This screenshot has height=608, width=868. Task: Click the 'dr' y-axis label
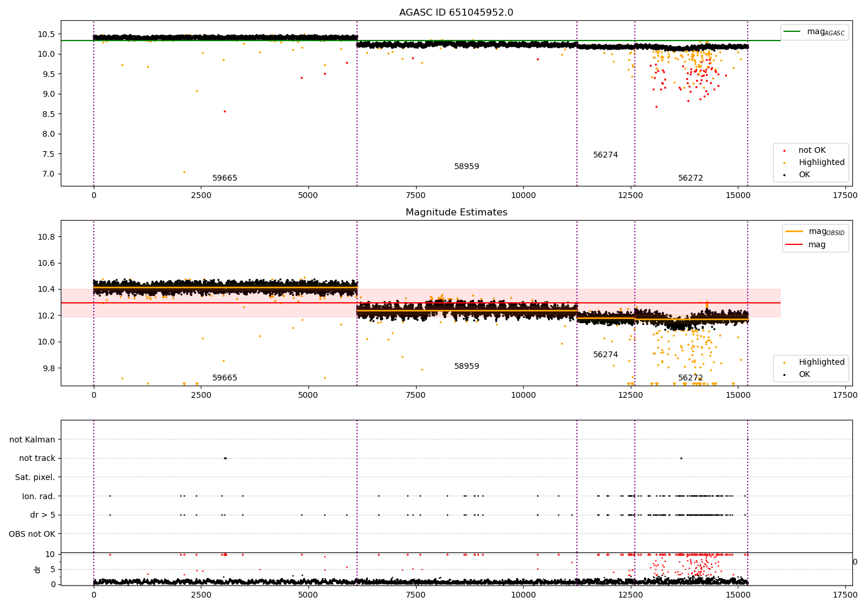pyautogui.click(x=38, y=569)
